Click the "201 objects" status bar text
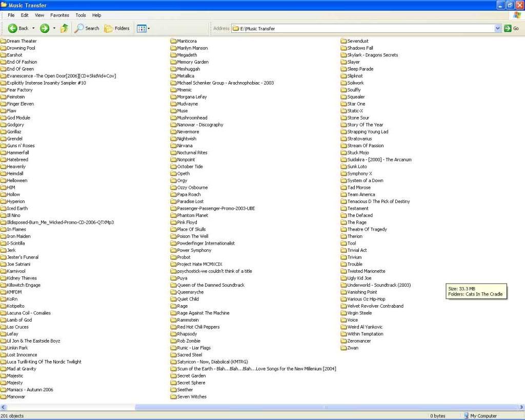 (x=12, y=416)
